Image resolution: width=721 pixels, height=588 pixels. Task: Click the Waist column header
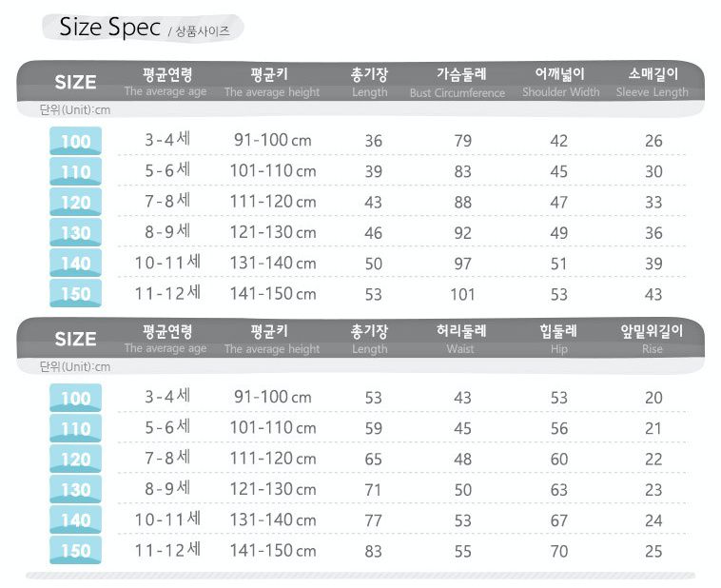pos(461,340)
